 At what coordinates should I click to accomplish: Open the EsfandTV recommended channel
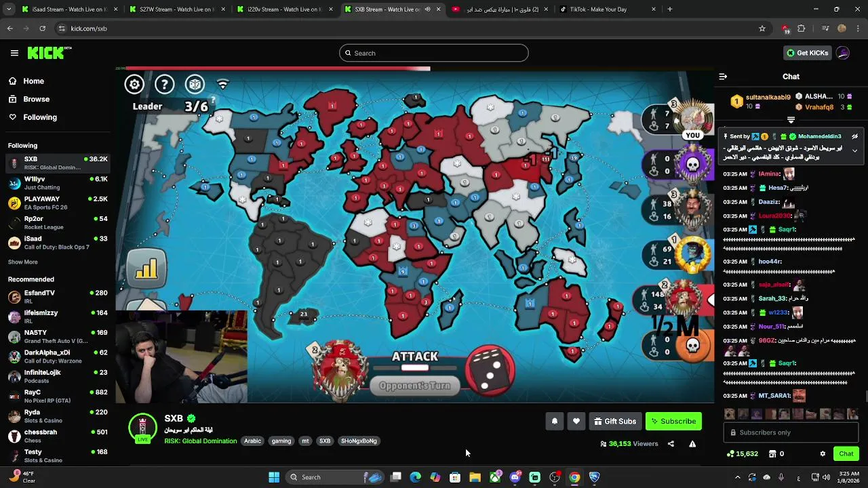pyautogui.click(x=58, y=297)
